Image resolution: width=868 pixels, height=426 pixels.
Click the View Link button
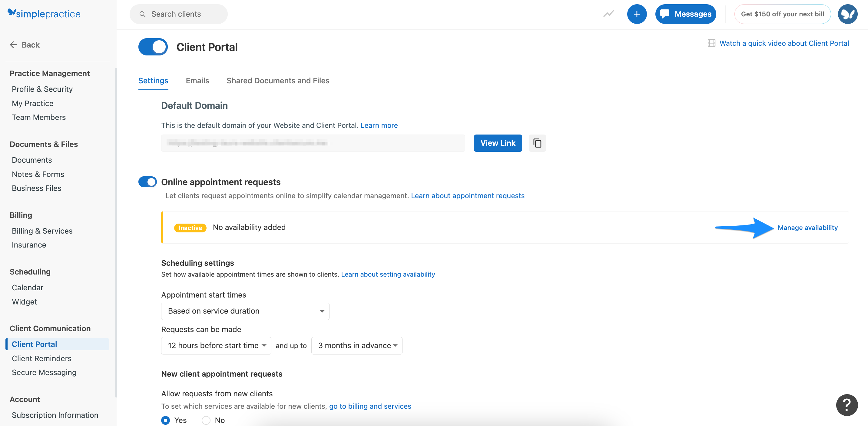point(498,143)
